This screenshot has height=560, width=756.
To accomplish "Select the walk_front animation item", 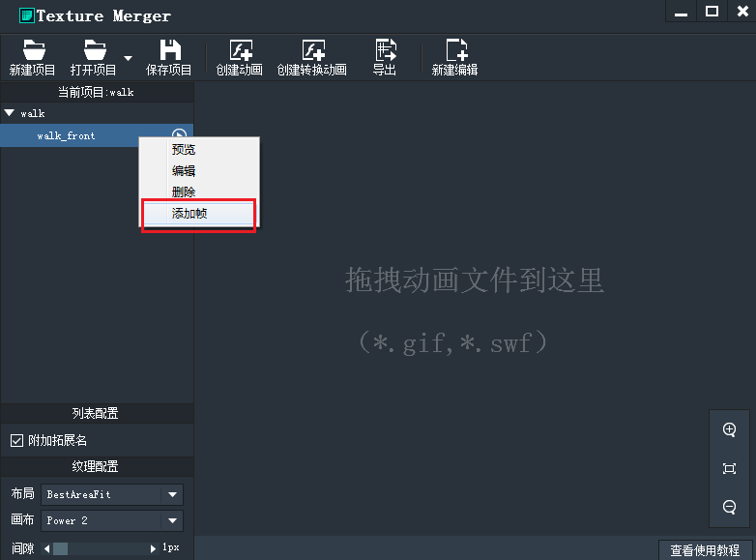I will point(97,135).
